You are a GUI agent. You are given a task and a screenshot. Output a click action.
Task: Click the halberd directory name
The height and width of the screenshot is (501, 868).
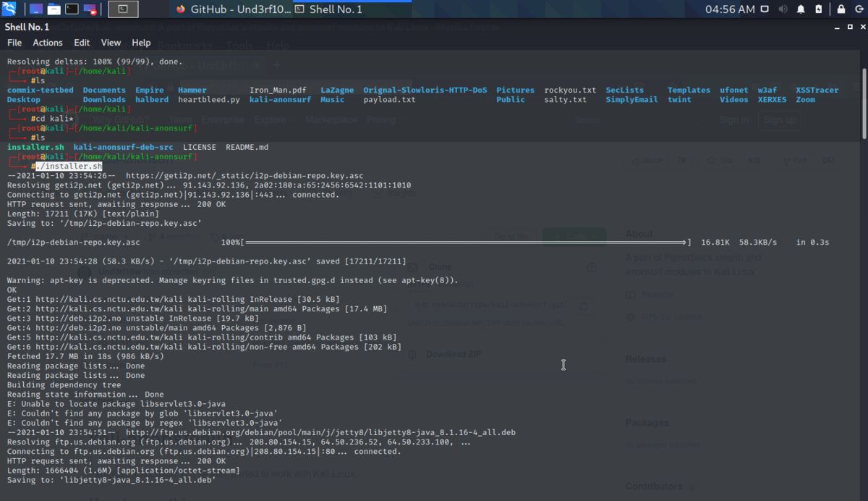pyautogui.click(x=152, y=100)
